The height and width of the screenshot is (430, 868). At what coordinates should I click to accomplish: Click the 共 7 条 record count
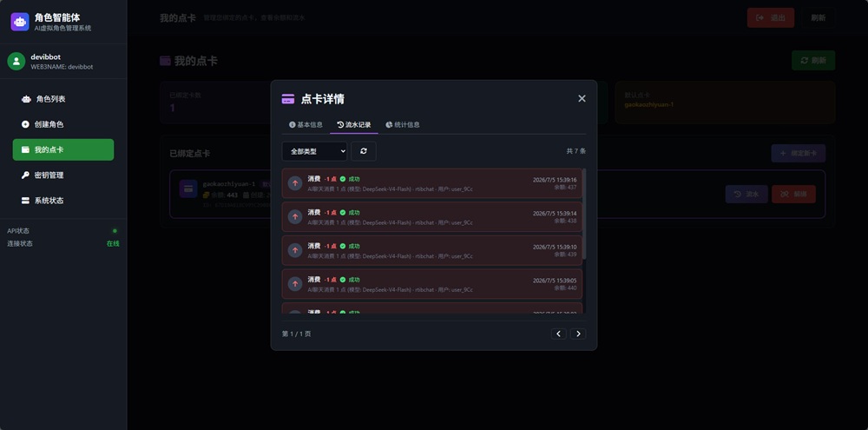point(576,151)
